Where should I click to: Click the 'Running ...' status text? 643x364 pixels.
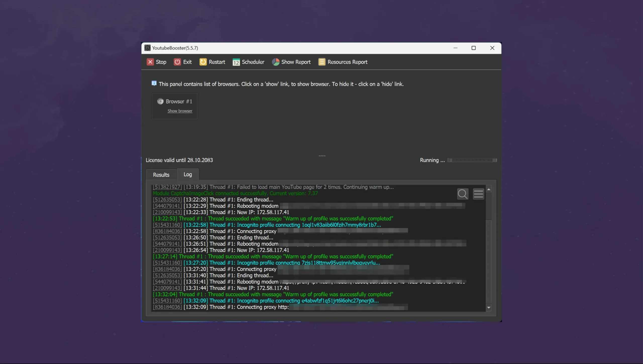(x=432, y=160)
